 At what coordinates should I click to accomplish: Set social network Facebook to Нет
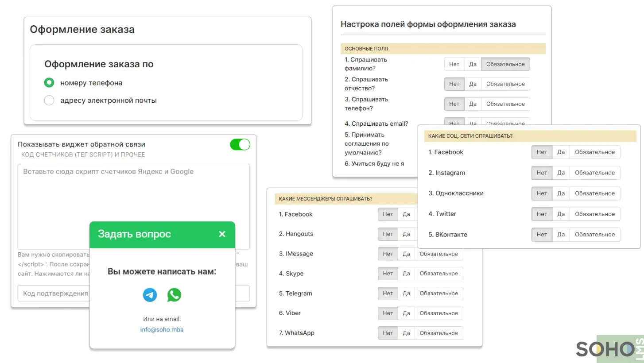pyautogui.click(x=542, y=152)
